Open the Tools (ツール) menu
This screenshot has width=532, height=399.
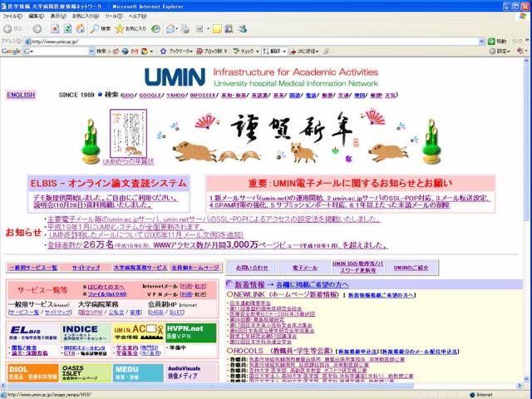(112, 16)
